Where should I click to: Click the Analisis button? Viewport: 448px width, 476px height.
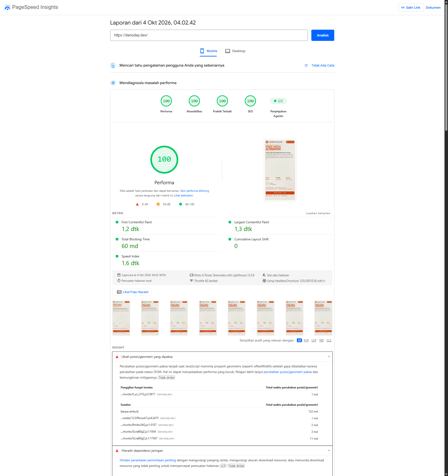(323, 35)
